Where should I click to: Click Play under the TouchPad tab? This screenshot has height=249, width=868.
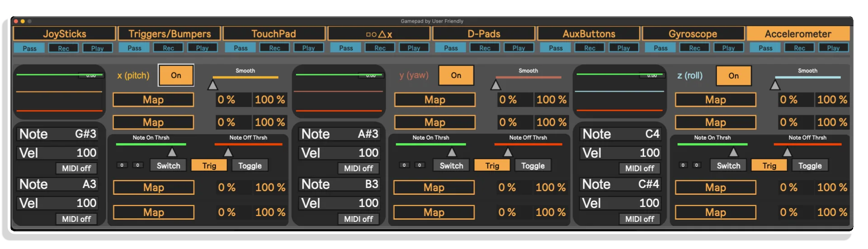point(308,48)
